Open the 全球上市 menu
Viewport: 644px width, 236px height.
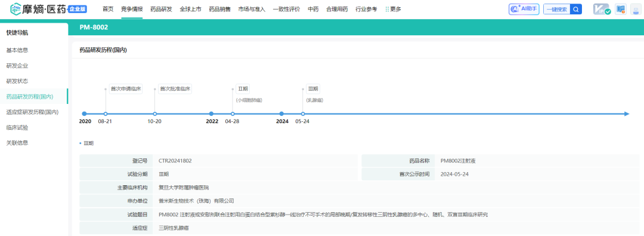point(190,9)
